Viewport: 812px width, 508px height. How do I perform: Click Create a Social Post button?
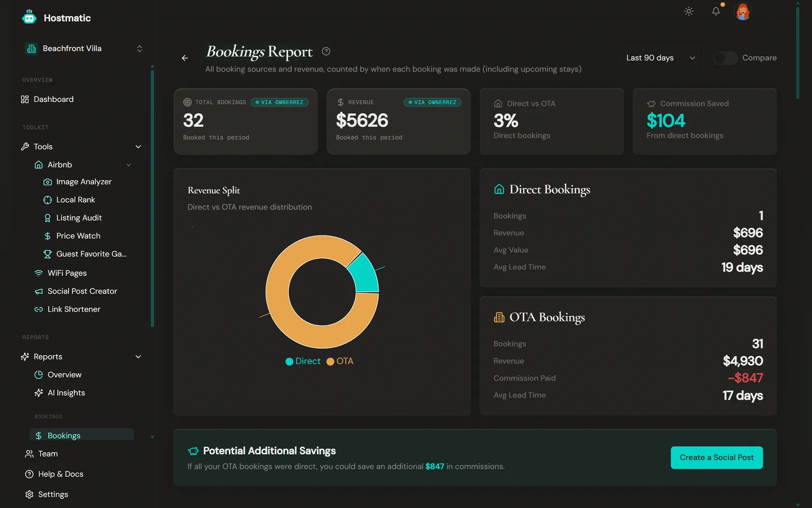tap(717, 458)
